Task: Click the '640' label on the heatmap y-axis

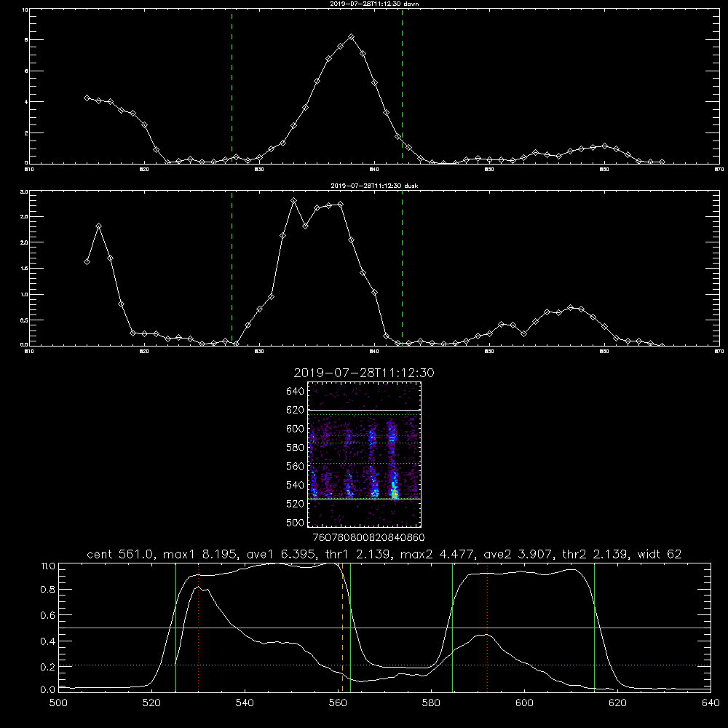Action: coord(296,392)
